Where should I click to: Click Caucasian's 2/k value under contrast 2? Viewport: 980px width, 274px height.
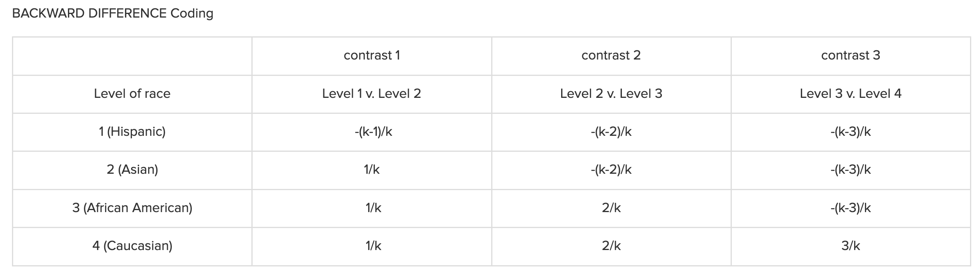click(611, 246)
